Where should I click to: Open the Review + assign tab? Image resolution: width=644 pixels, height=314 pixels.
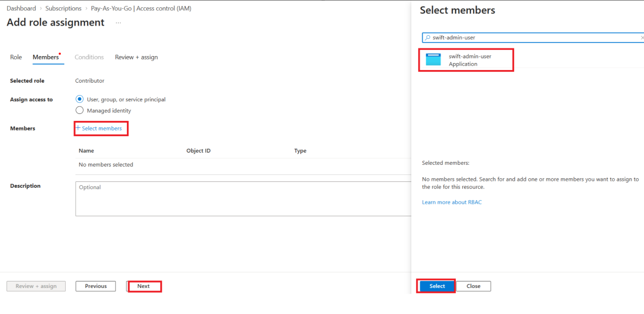coord(136,57)
